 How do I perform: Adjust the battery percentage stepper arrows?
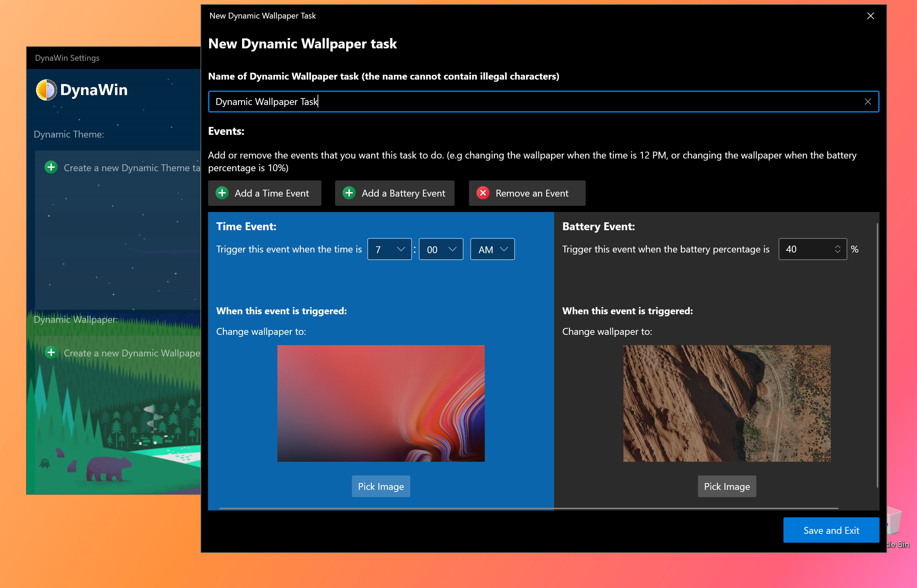(837, 249)
